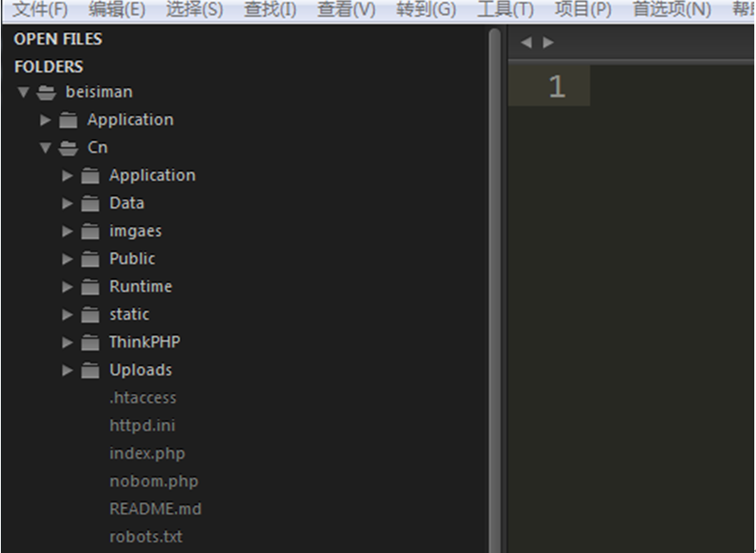Open the README.md file
Image resolution: width=756 pixels, height=553 pixels.
(x=155, y=509)
